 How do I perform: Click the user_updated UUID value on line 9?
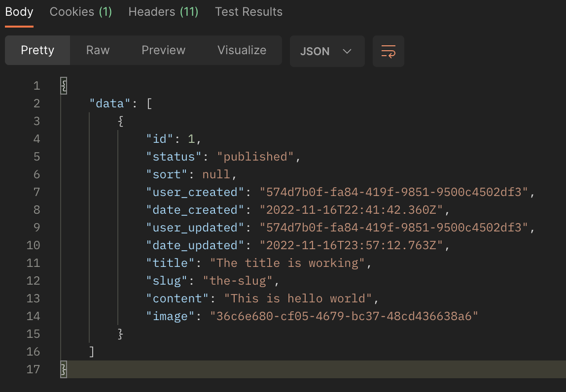394,227
